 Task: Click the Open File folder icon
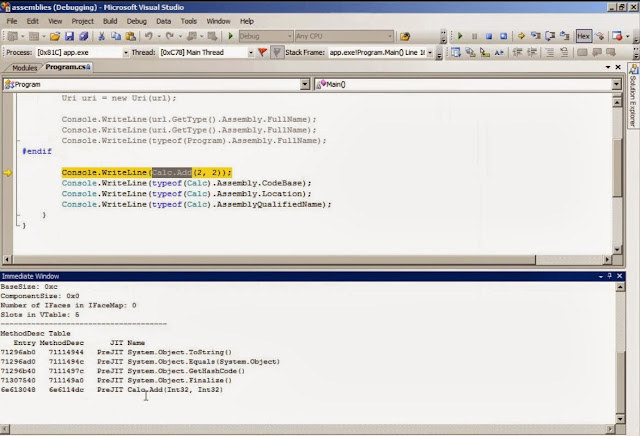tap(55, 36)
